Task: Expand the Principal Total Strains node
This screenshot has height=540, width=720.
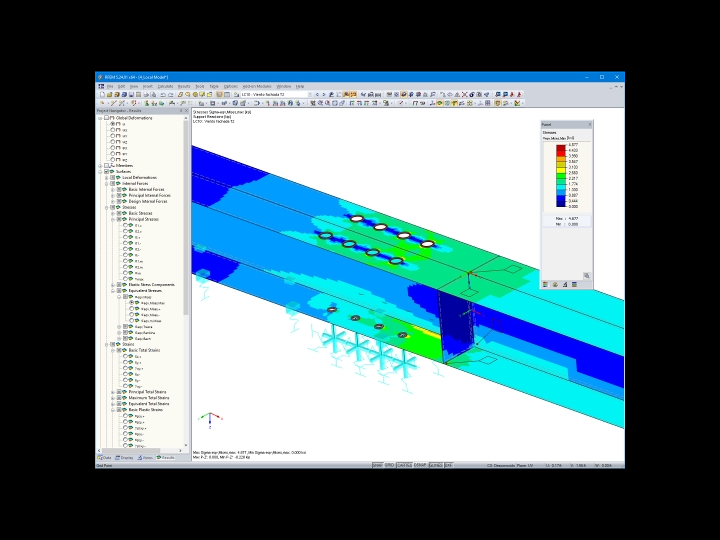Action: tap(113, 392)
